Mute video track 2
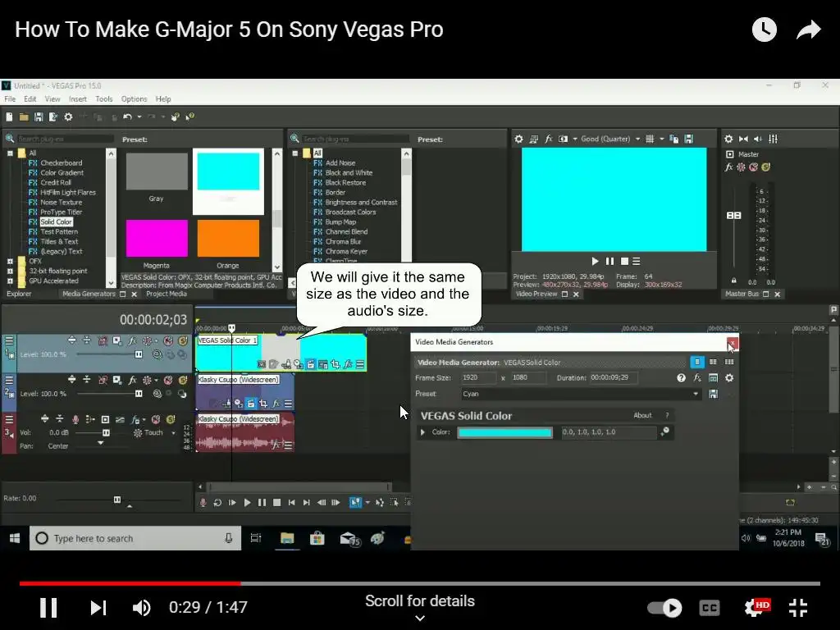 (168, 380)
